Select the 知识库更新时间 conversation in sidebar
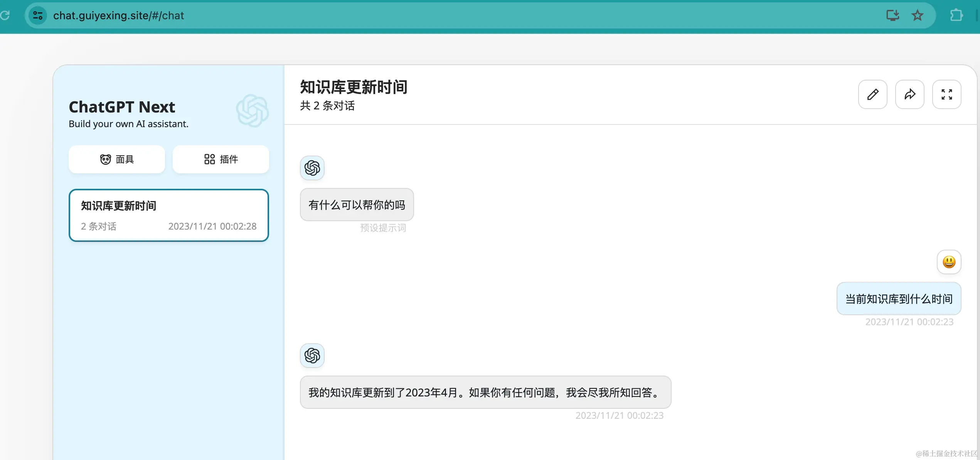Viewport: 980px width, 460px height. pos(168,215)
